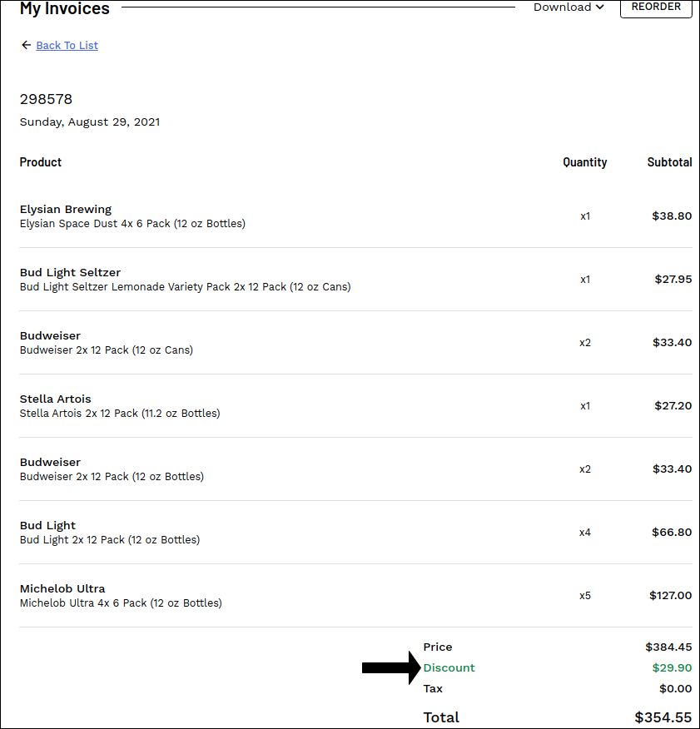This screenshot has width=700, height=729.
Task: Click the $354.55 total amount
Action: [663, 717]
